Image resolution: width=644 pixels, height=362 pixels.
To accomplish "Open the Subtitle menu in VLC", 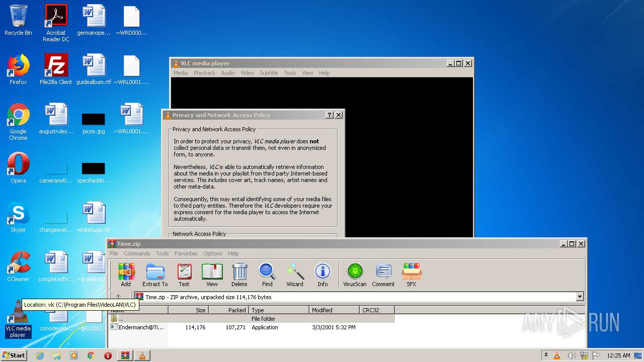I will 269,73.
